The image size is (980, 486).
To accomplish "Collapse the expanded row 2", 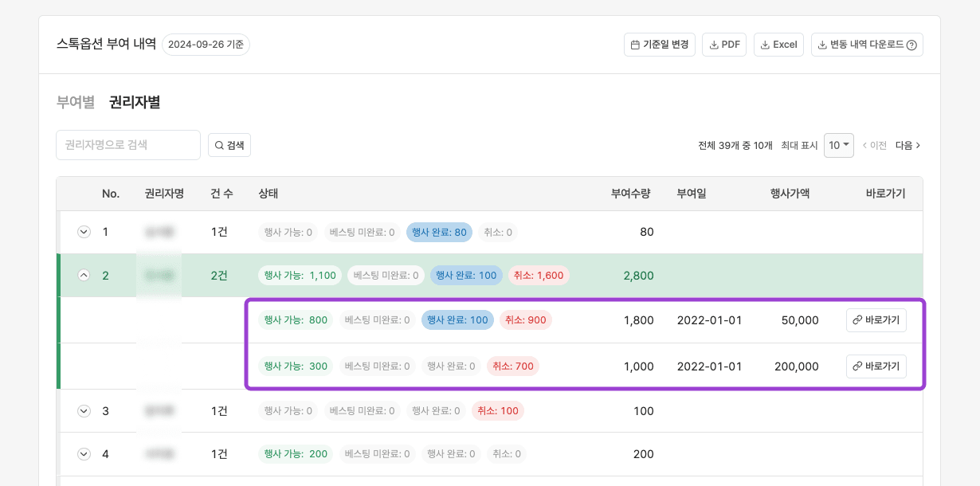I will coord(84,276).
